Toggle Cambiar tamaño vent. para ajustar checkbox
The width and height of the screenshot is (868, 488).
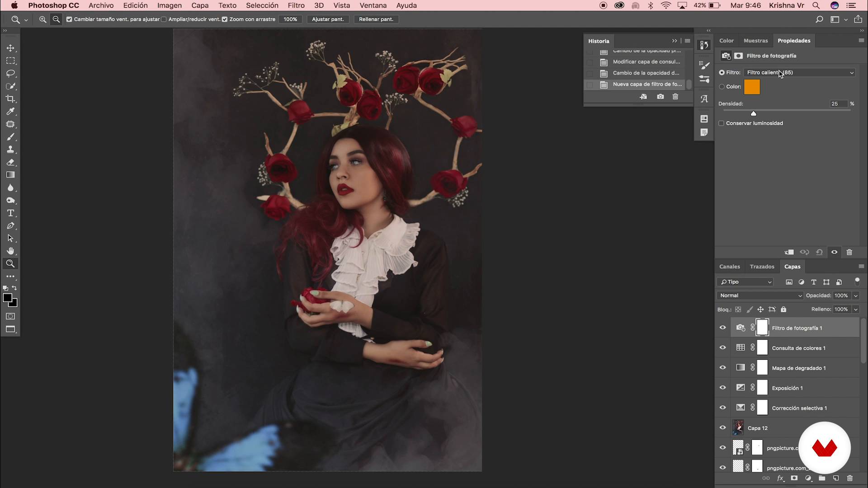[x=69, y=19]
